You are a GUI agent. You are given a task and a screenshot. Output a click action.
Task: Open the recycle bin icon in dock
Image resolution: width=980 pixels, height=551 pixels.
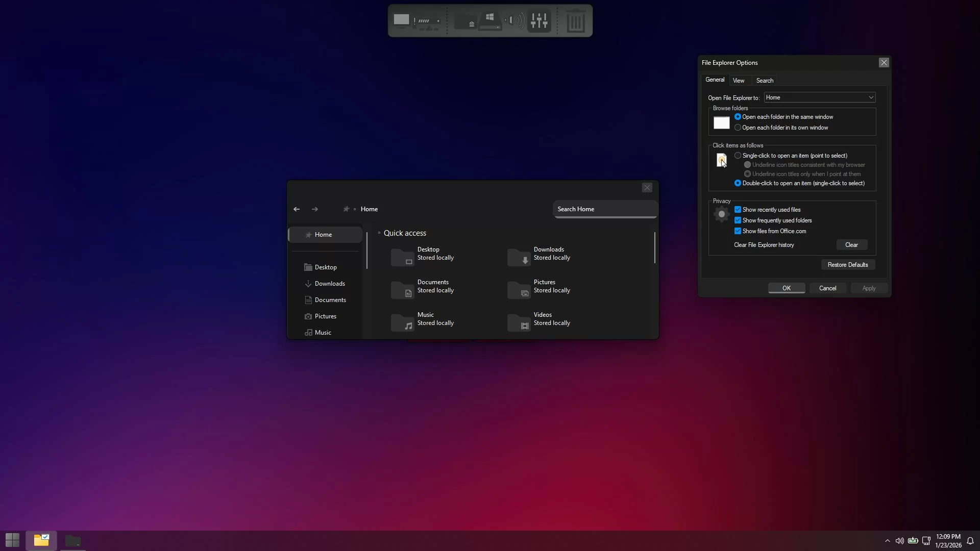pyautogui.click(x=575, y=21)
